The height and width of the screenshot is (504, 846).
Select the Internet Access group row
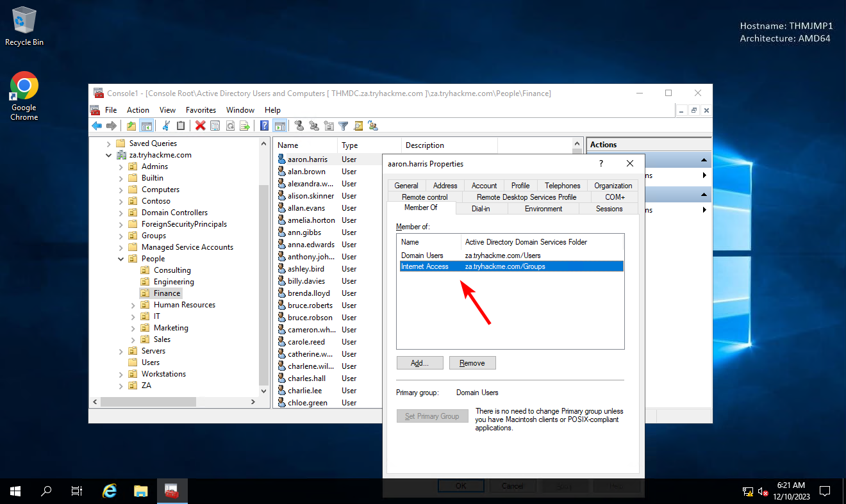click(x=511, y=266)
